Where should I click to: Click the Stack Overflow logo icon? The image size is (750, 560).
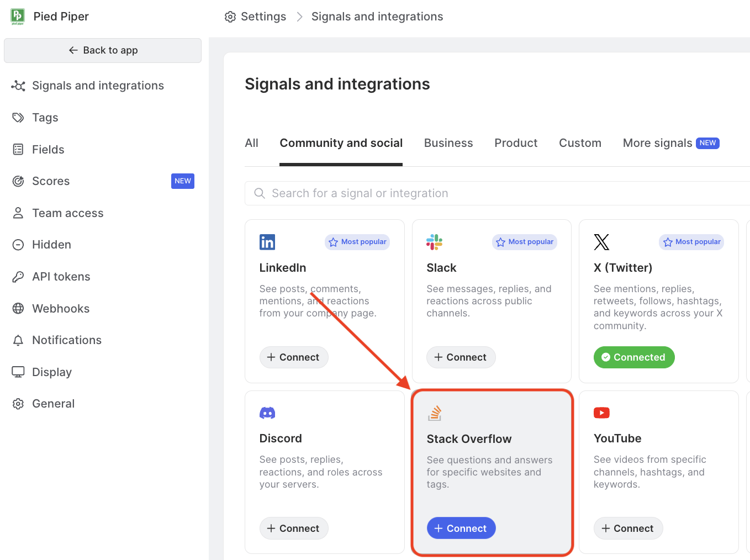435,413
